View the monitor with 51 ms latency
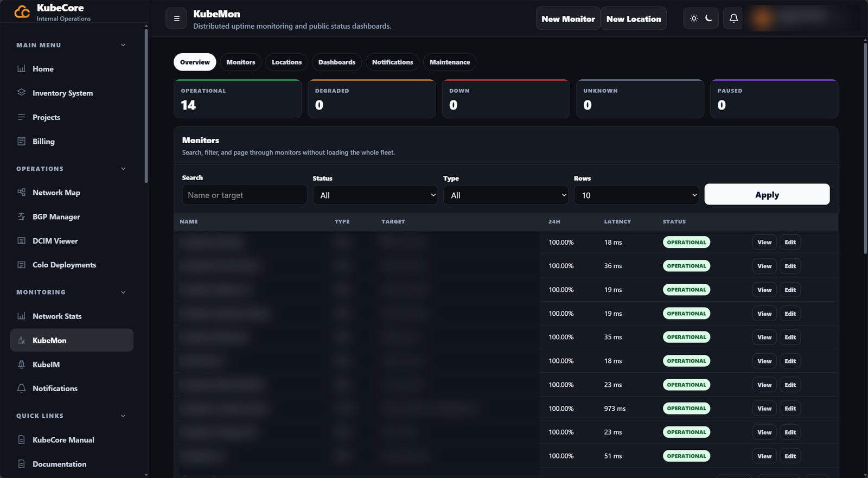Image resolution: width=868 pixels, height=478 pixels. coord(764,456)
